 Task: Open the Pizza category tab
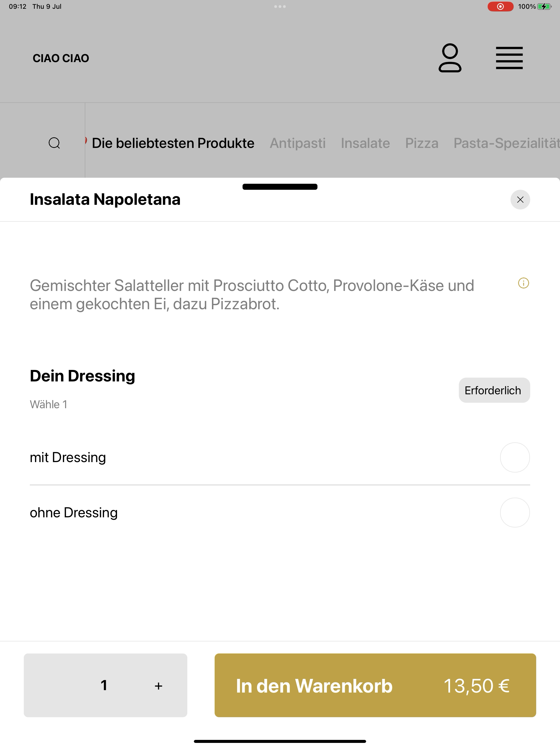(422, 143)
